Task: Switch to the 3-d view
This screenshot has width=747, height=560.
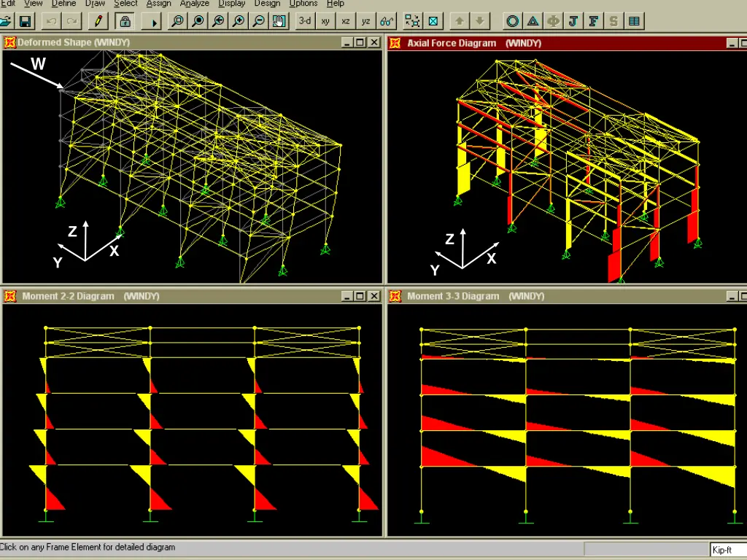Action: click(x=305, y=21)
